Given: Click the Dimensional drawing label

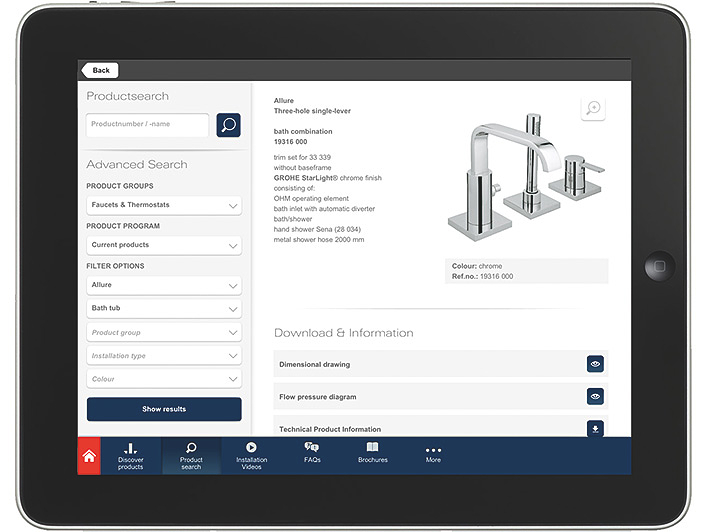Looking at the screenshot, I should 315,364.
